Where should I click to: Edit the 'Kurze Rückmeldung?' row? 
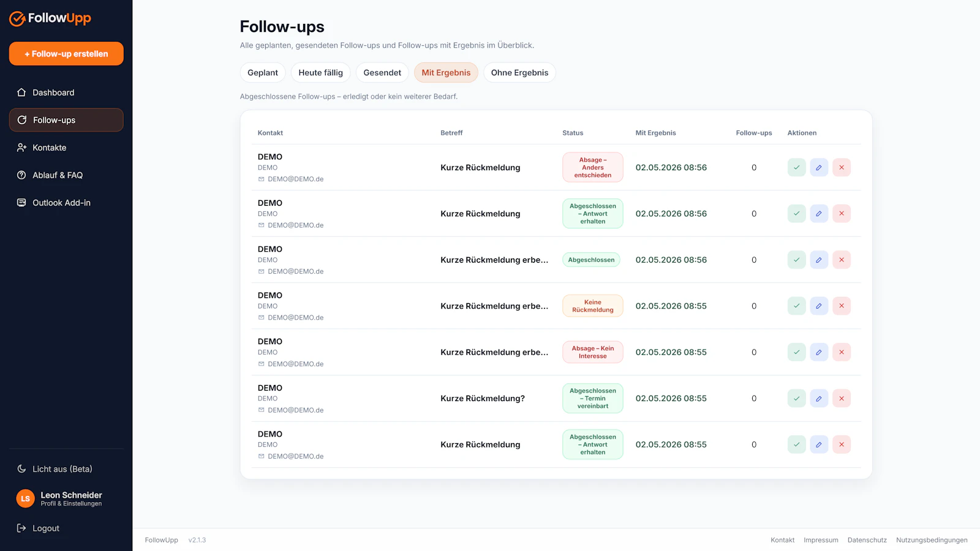coord(819,399)
